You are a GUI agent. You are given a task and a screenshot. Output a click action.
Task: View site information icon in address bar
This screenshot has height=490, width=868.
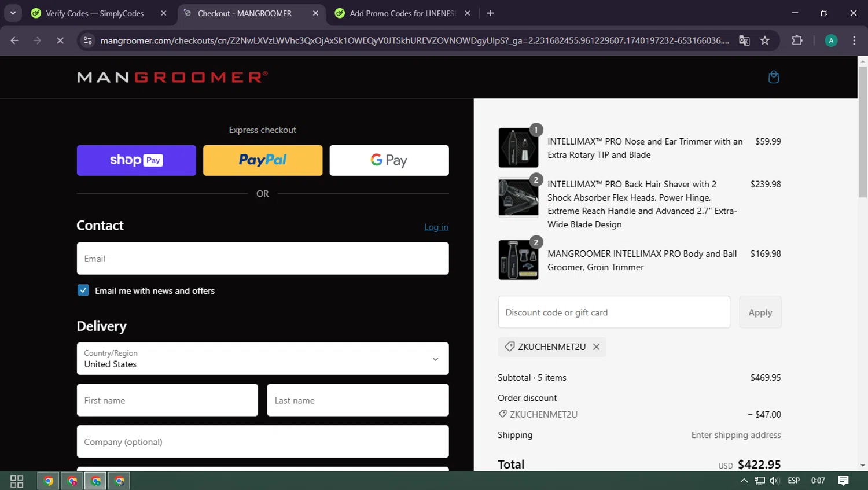[87, 40]
